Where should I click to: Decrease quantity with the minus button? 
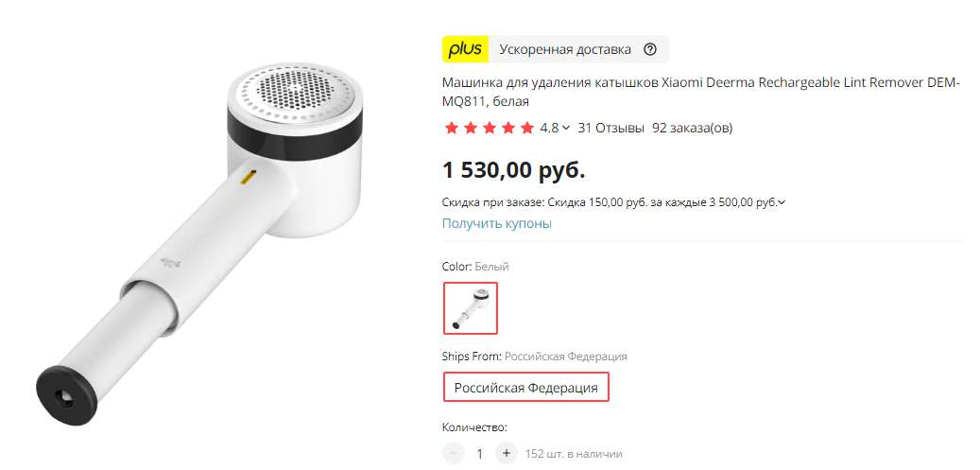454,453
